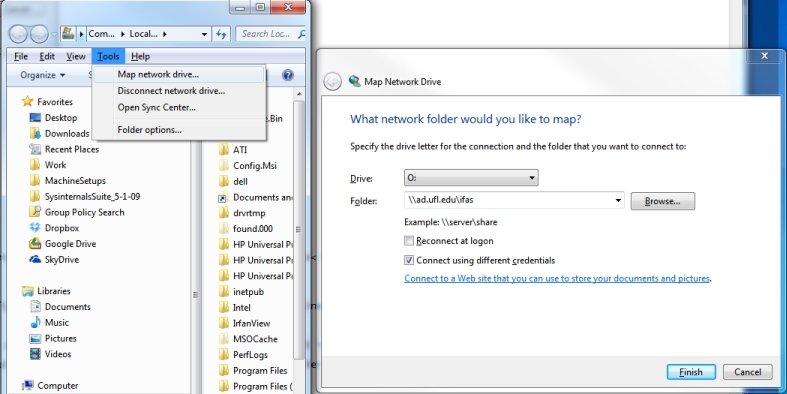Screen dimensions: 787x394
Task: Click the Finish button
Action: coord(691,372)
